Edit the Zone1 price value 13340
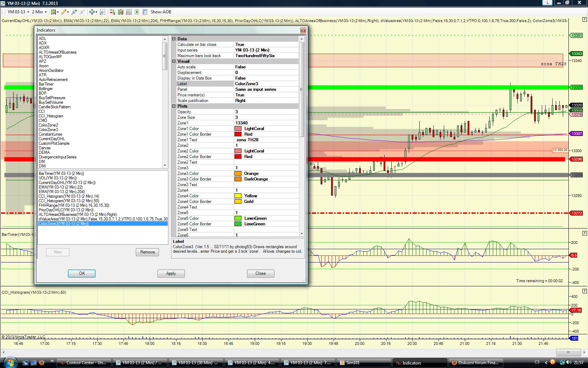This screenshot has height=368, width=588. coord(266,123)
